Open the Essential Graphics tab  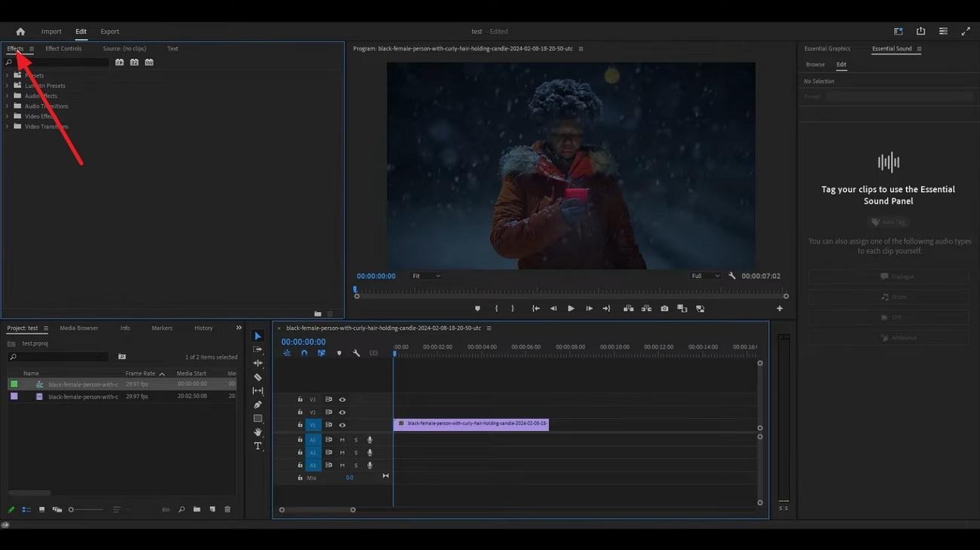(x=827, y=48)
